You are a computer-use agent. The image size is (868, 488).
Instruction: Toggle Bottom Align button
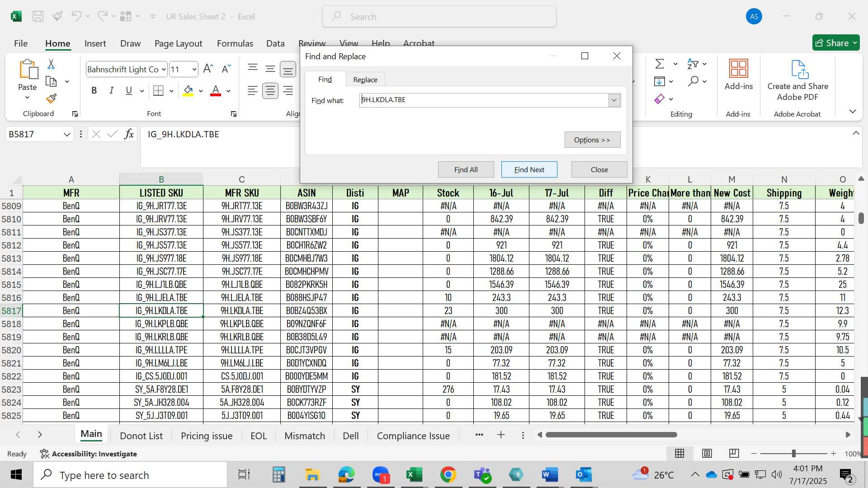pyautogui.click(x=288, y=69)
